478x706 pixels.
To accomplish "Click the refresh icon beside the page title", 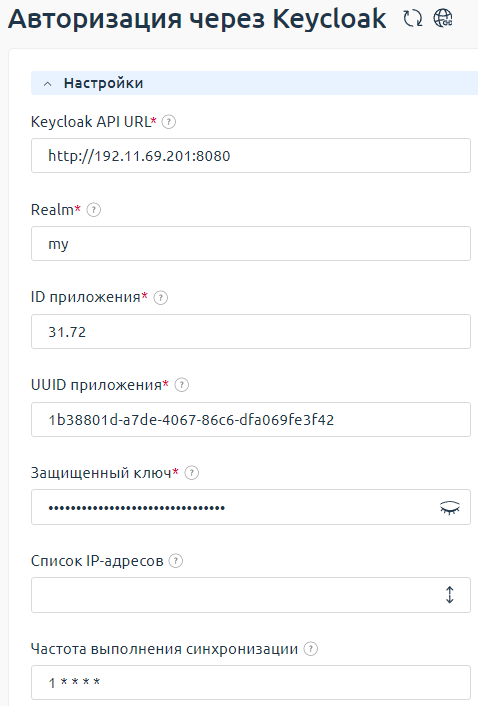I will [x=413, y=19].
